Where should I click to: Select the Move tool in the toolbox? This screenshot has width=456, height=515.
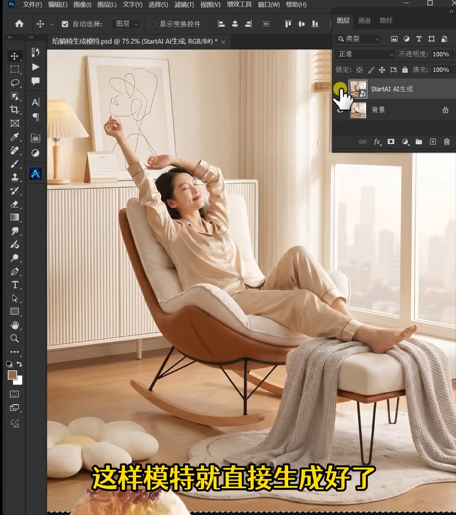14,56
